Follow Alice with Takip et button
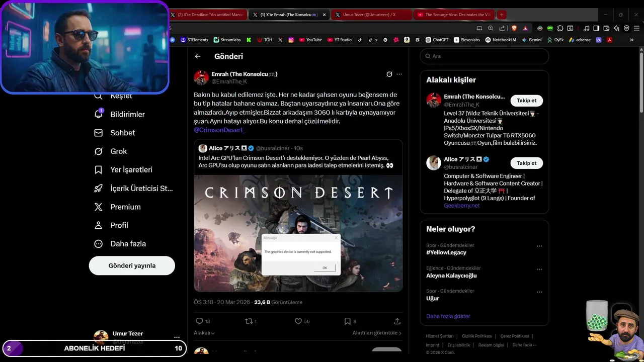Image resolution: width=644 pixels, height=362 pixels. (526, 163)
